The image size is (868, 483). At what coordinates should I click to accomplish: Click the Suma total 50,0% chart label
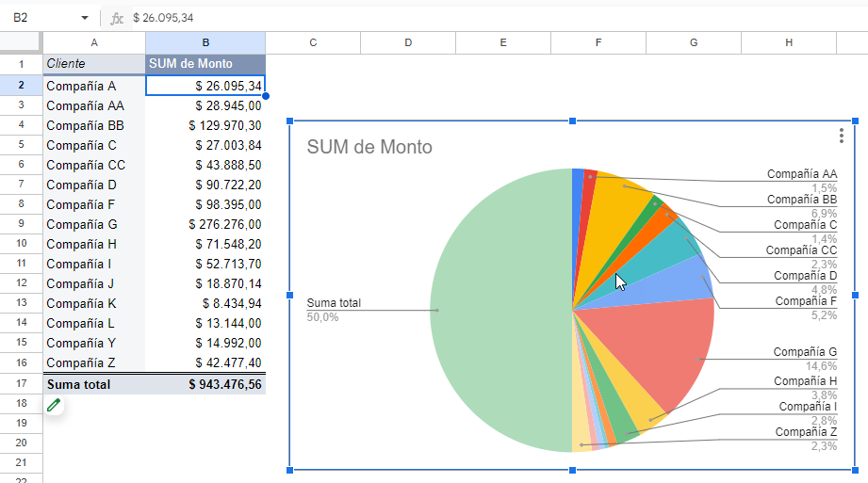334,310
